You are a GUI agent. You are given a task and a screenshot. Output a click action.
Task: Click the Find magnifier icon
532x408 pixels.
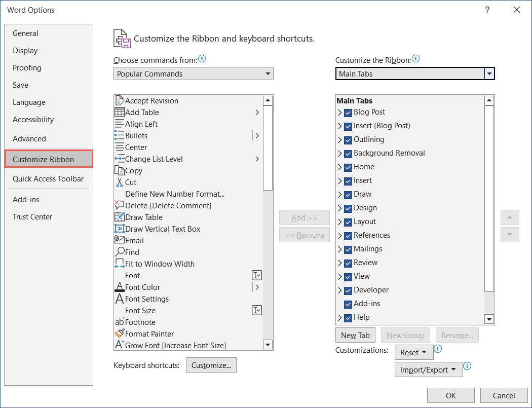coord(119,252)
